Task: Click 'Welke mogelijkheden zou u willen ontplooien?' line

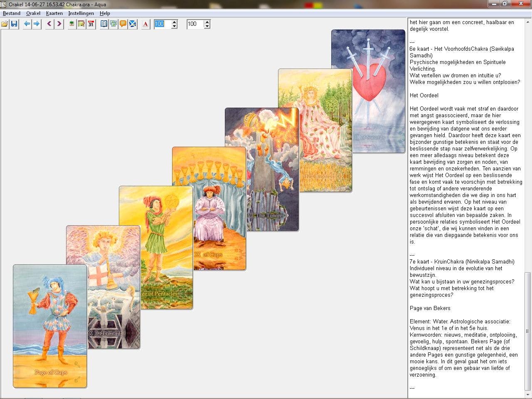Action: coord(465,82)
